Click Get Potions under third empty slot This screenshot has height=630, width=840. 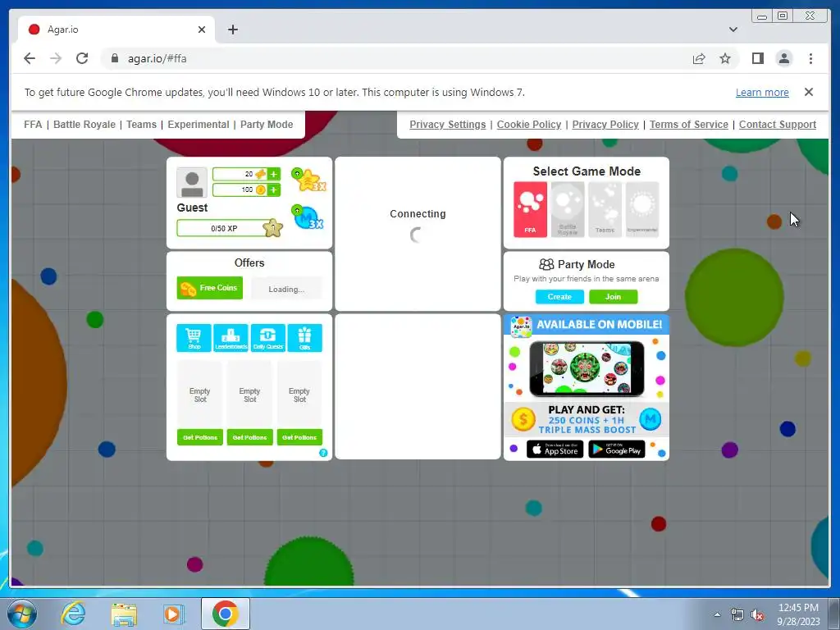pyautogui.click(x=299, y=437)
